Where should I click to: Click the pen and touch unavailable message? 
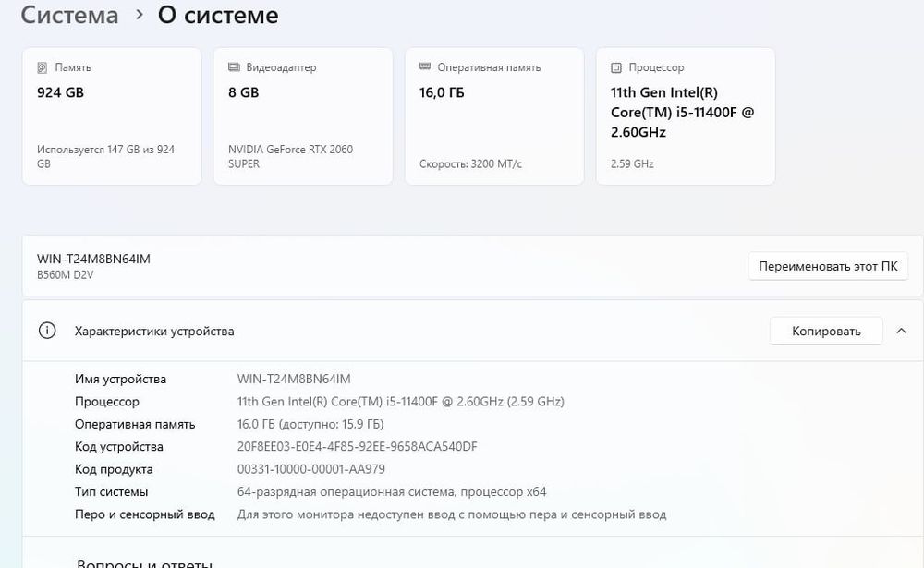(452, 514)
